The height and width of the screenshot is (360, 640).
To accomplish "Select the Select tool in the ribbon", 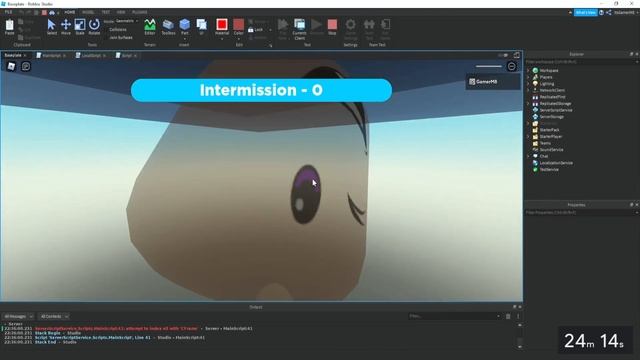I will 51,27.
